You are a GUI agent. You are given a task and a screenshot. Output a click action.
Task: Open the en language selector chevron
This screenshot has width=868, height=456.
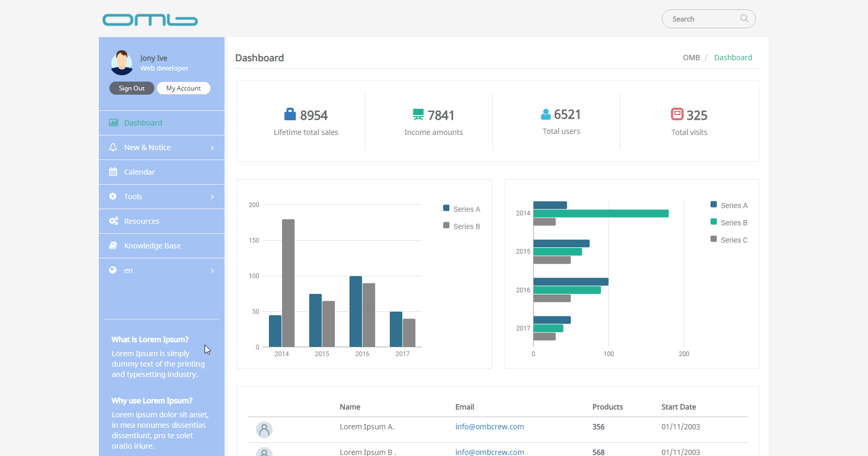click(212, 271)
